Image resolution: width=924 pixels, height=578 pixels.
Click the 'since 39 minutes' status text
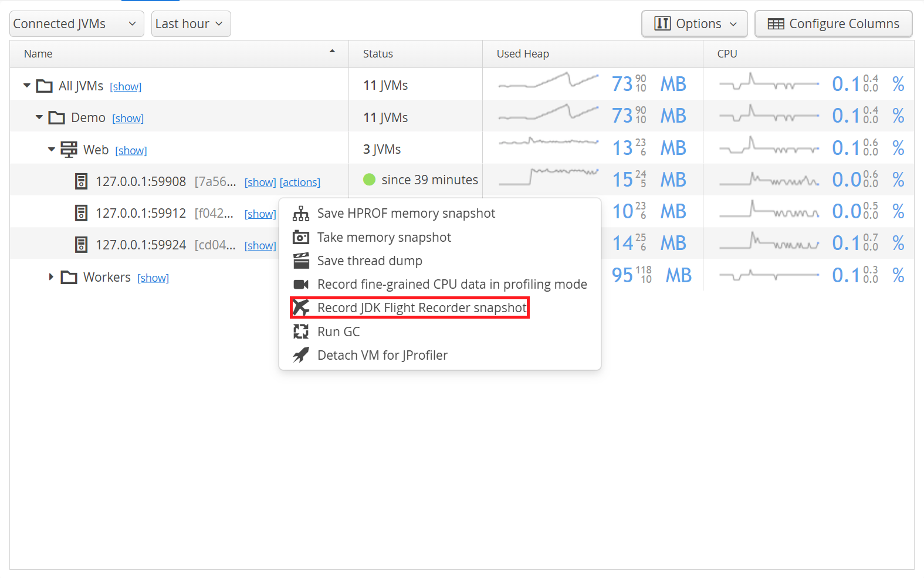pos(430,180)
